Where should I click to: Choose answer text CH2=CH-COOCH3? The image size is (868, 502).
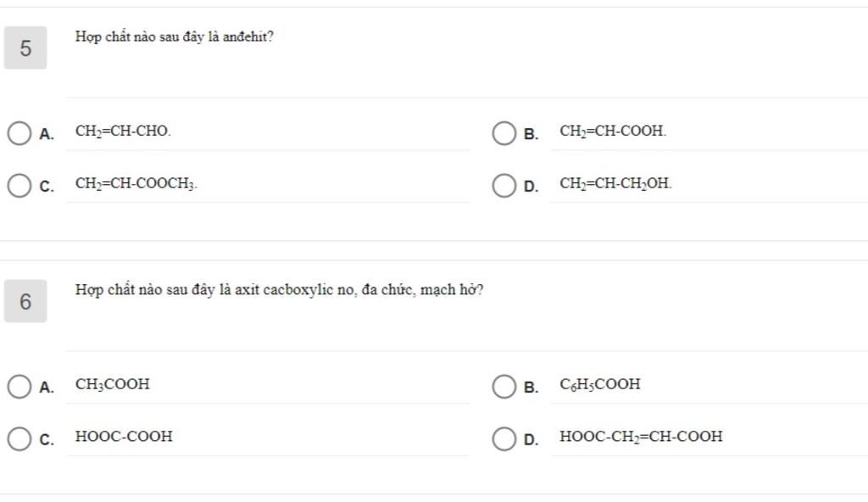pyautogui.click(x=136, y=183)
